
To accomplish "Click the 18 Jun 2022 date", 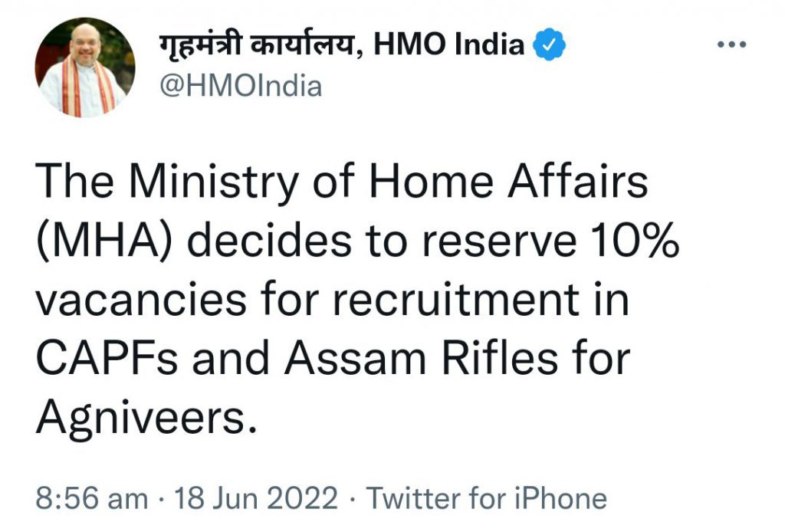I will [256, 499].
